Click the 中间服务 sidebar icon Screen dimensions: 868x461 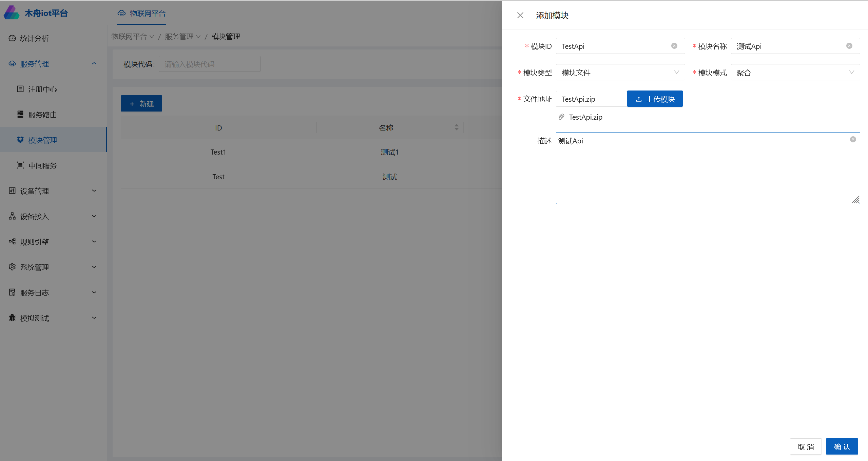[20, 165]
